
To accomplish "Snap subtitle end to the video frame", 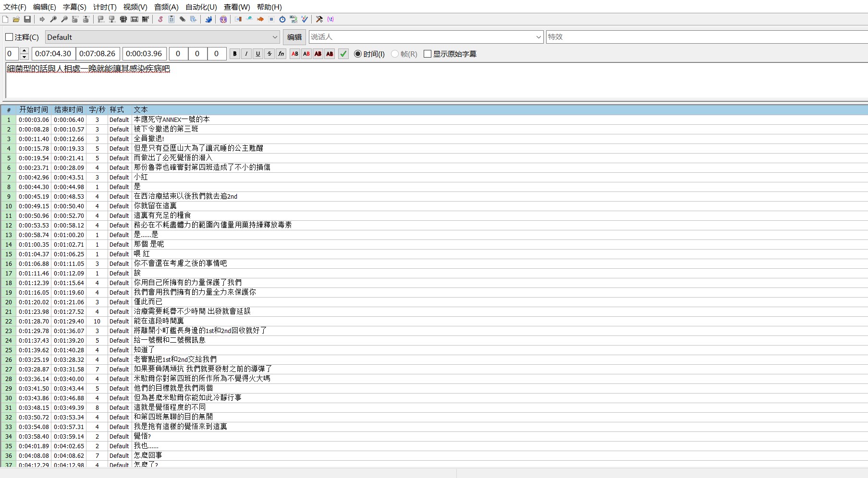I will tap(112, 19).
